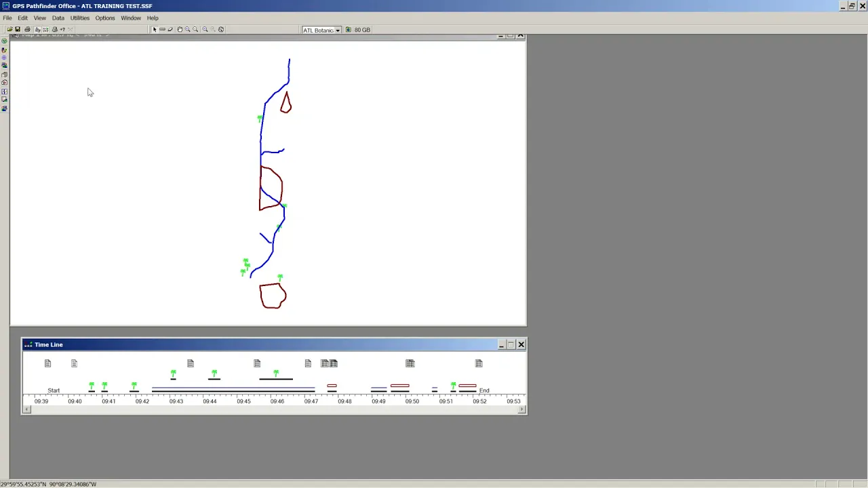Click the palm tree point left of the top blue line

(260, 119)
